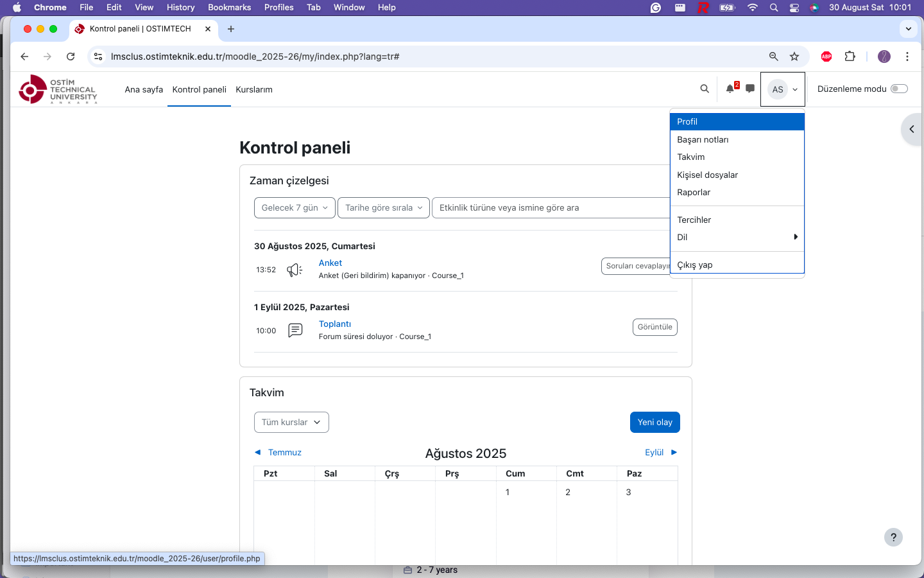Viewport: 924px width, 578px height.
Task: Expand the Dil language submenu
Action: coord(737,238)
